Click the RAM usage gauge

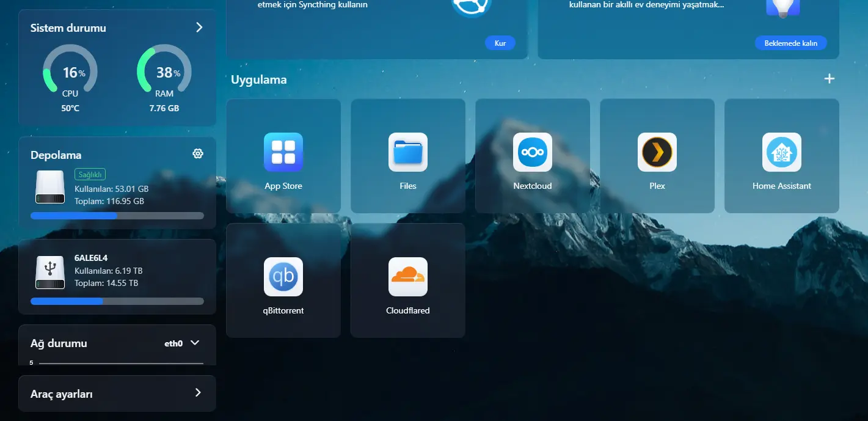click(164, 70)
